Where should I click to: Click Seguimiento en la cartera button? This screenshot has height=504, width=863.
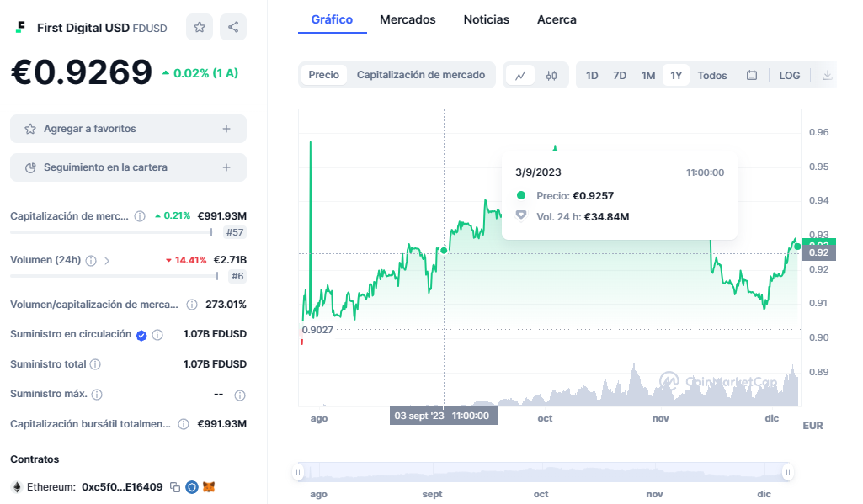[x=128, y=167]
